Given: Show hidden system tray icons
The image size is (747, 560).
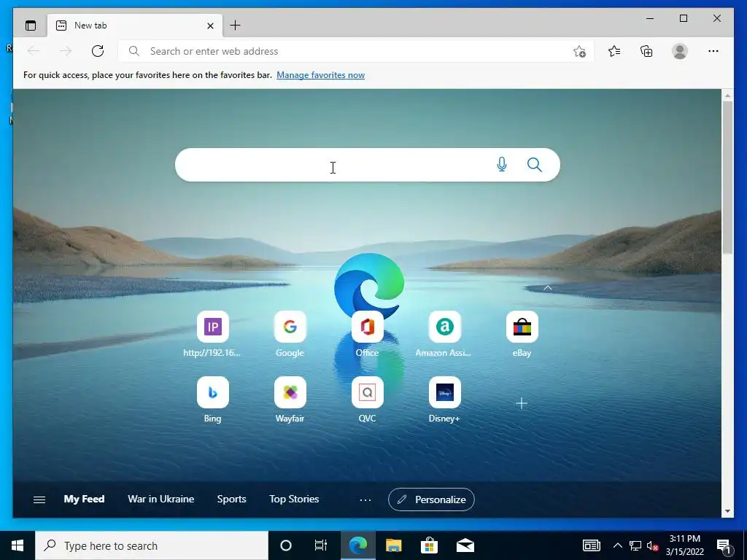Looking at the screenshot, I should [617, 545].
